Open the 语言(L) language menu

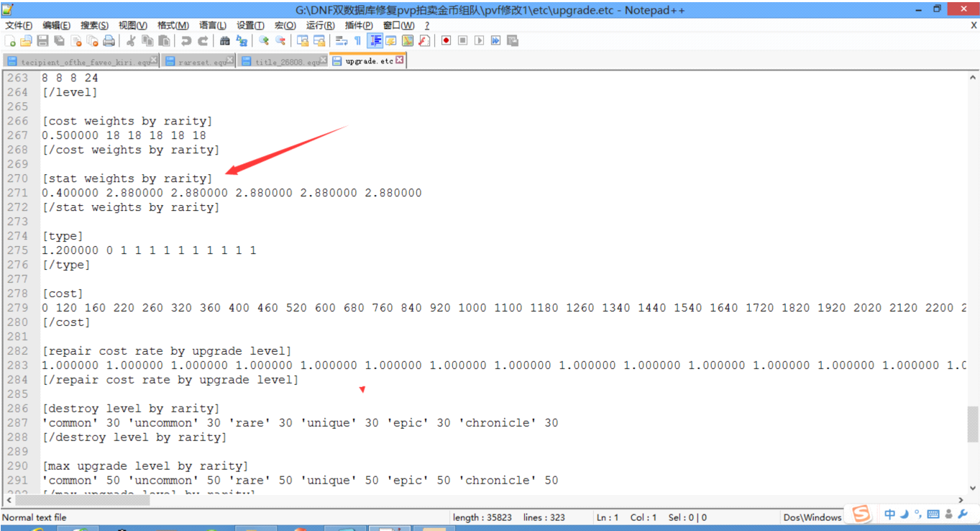point(214,26)
